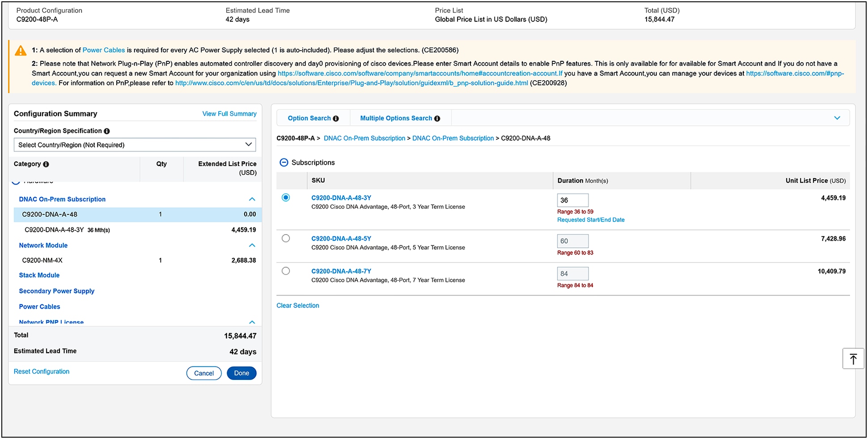Click the C9200-DNA-A-48-7Y SKU link
This screenshot has height=439, width=868.
(x=341, y=271)
